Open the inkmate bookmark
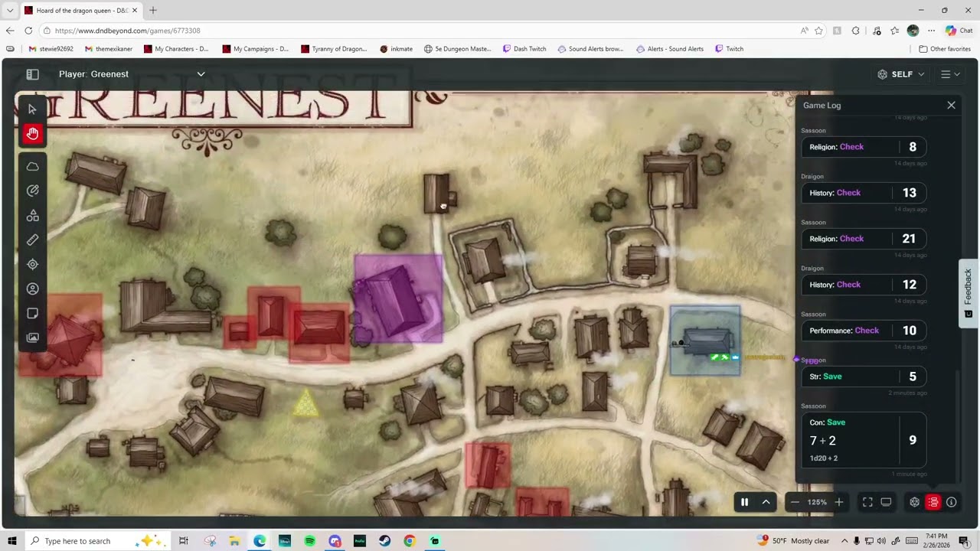The height and width of the screenshot is (551, 980). pyautogui.click(x=396, y=49)
